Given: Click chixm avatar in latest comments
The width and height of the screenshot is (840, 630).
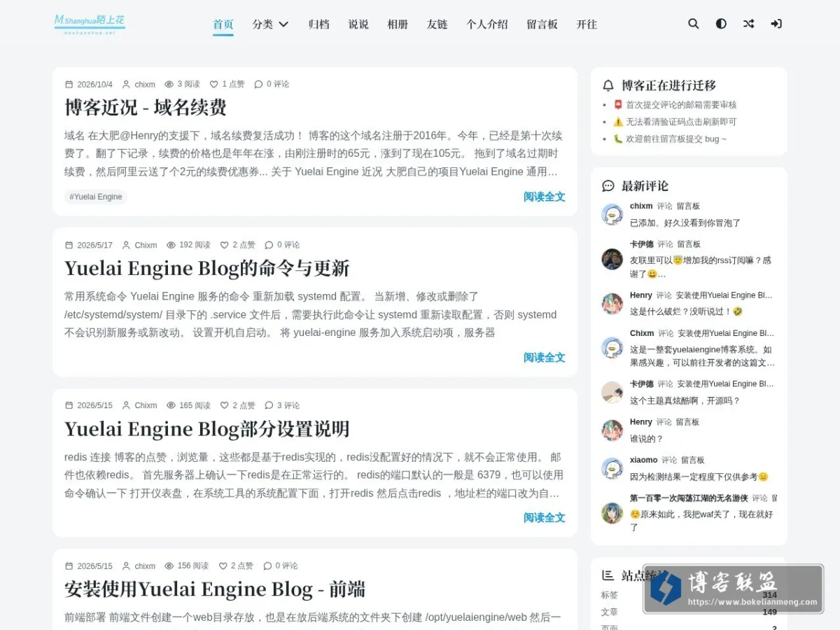Looking at the screenshot, I should (x=612, y=214).
